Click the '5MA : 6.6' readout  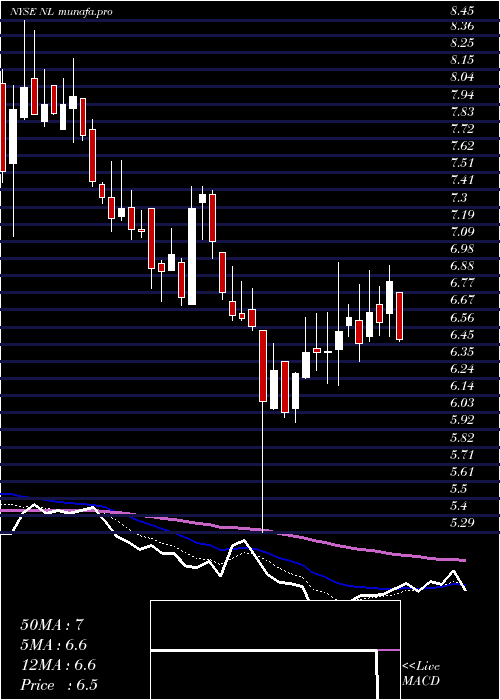tap(54, 645)
